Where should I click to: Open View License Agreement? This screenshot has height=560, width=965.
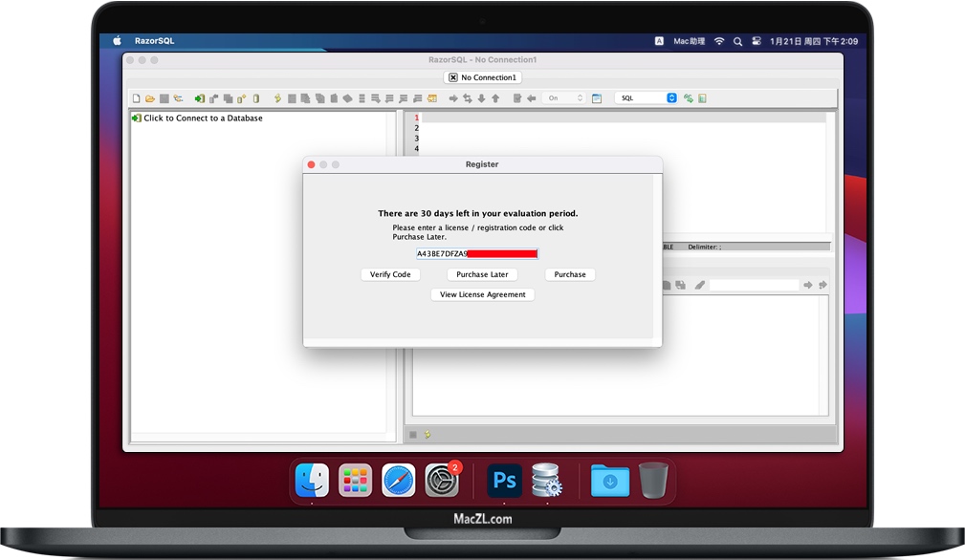[x=482, y=295]
